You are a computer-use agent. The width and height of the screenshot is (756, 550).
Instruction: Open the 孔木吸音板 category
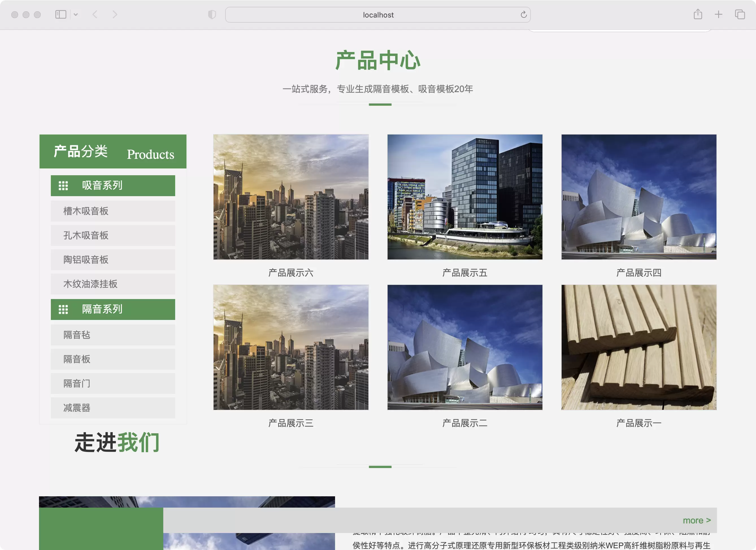pyautogui.click(x=113, y=235)
